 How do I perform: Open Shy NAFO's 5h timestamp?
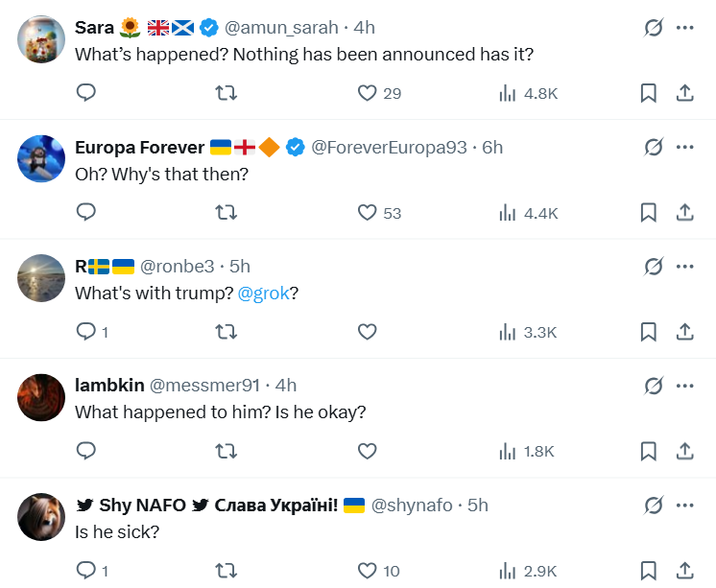[478, 505]
